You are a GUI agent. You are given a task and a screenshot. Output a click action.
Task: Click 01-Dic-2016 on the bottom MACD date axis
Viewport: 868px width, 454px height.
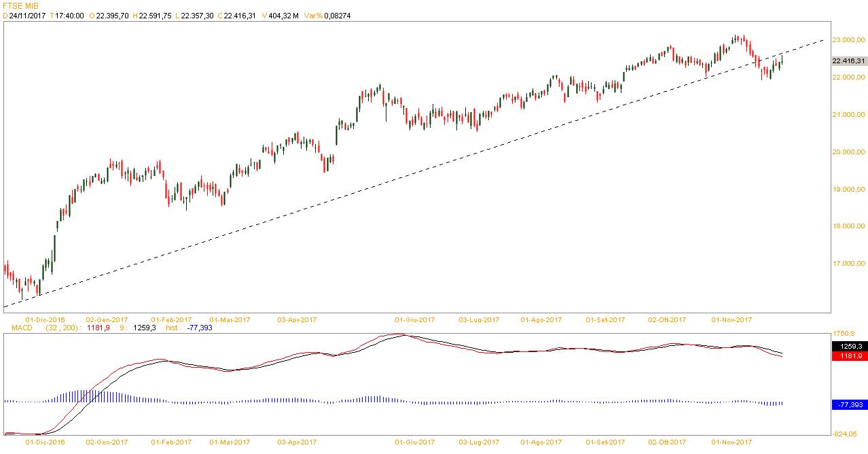click(x=45, y=442)
